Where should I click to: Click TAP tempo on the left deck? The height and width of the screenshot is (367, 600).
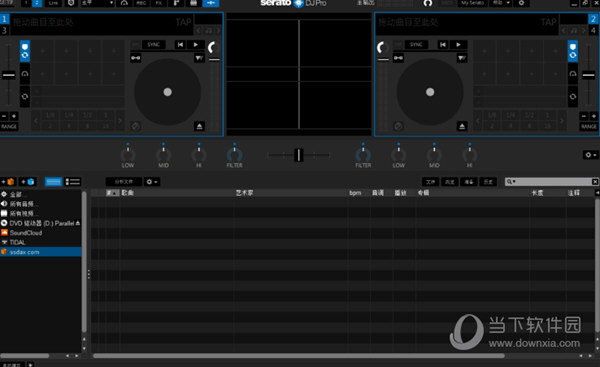(x=183, y=22)
